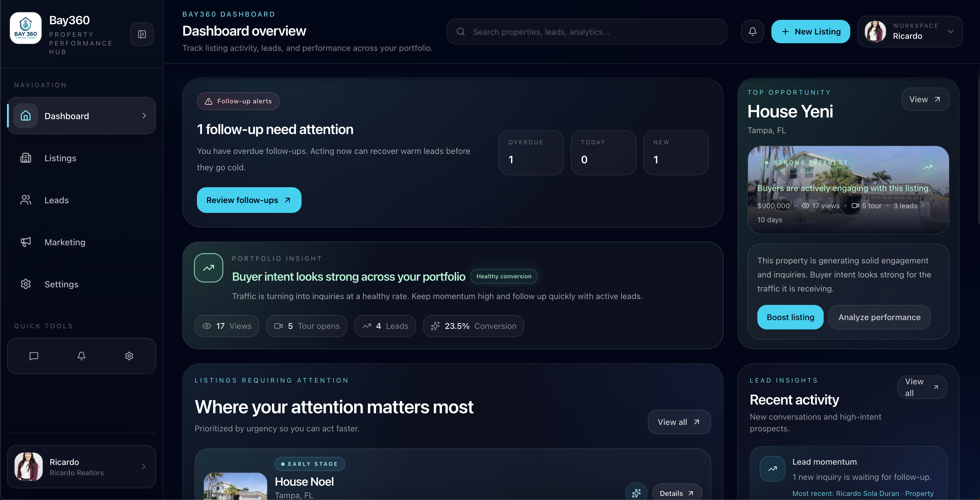
Task: Click Review follow-ups button
Action: point(249,200)
